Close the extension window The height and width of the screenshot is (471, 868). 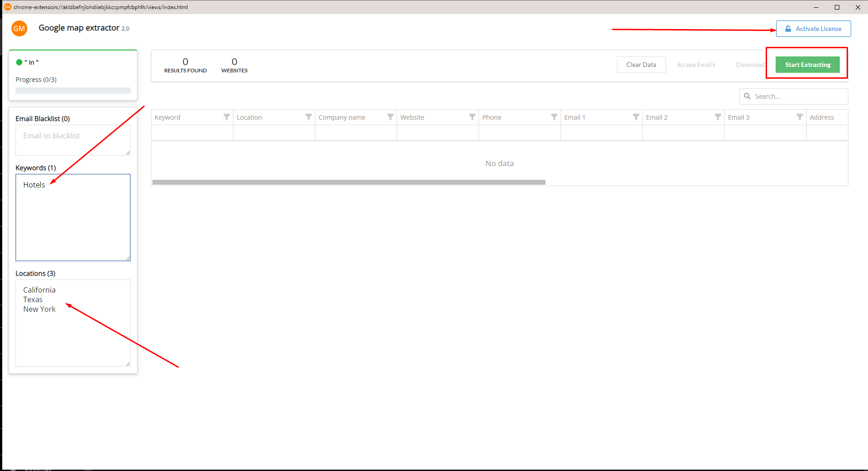click(x=858, y=7)
